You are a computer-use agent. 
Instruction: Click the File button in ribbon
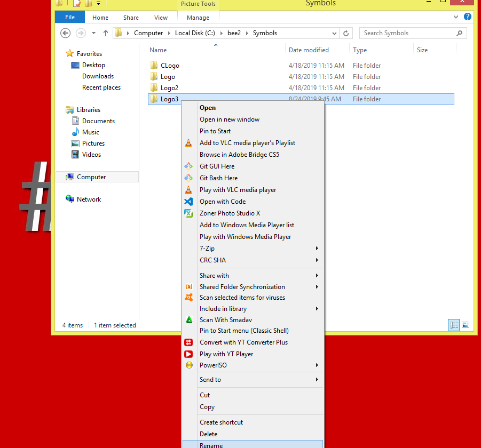70,17
